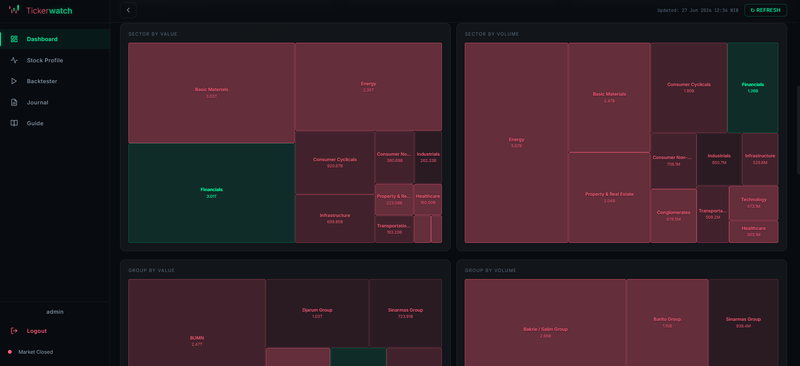Select Industrials tile in Sector by Value
Viewport: 800px width, 366px height.
428,157
